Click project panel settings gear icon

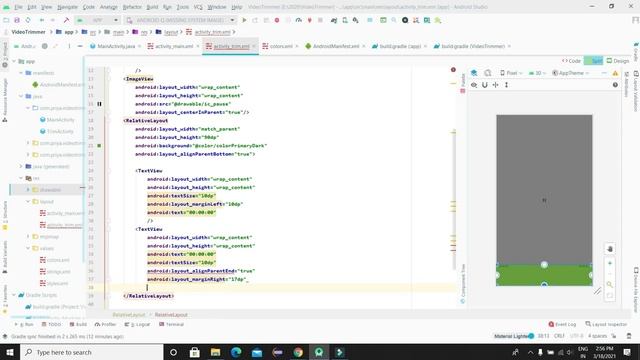click(44, 46)
